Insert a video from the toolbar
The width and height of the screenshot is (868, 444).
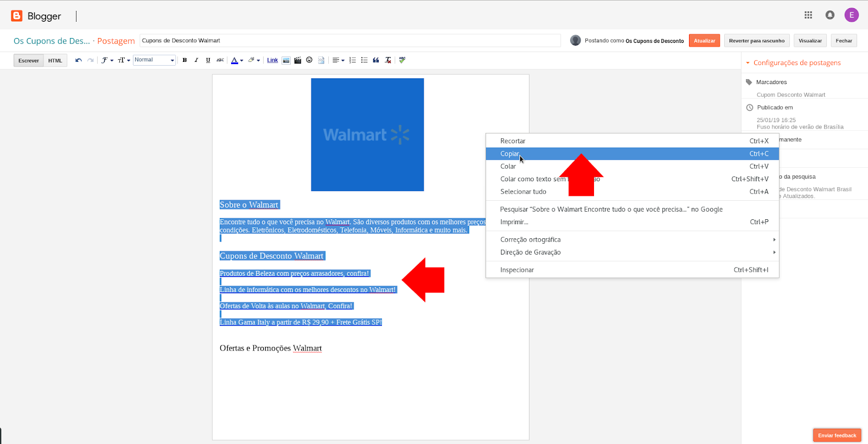click(x=298, y=60)
